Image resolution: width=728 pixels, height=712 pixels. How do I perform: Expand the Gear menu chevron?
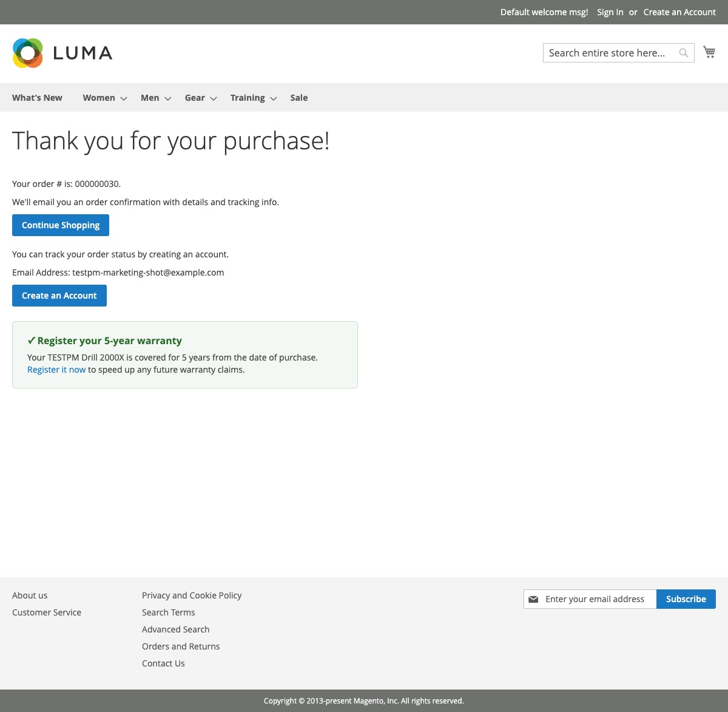pyautogui.click(x=214, y=98)
